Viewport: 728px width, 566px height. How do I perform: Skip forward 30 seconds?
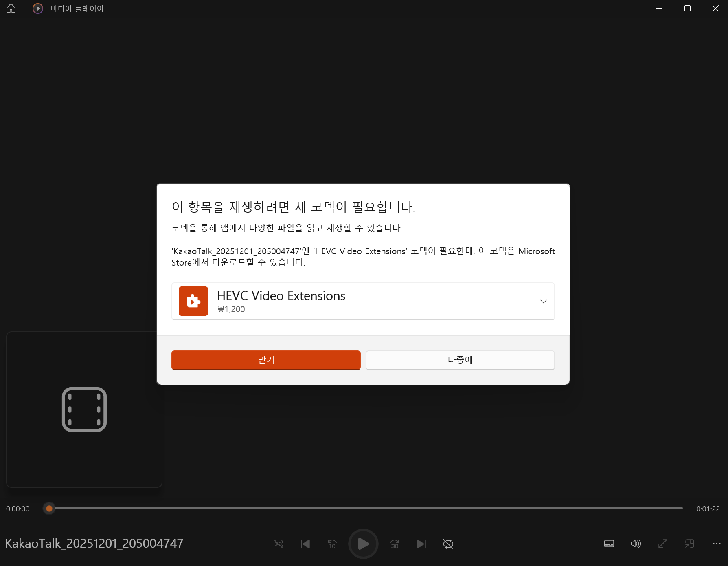click(x=395, y=544)
